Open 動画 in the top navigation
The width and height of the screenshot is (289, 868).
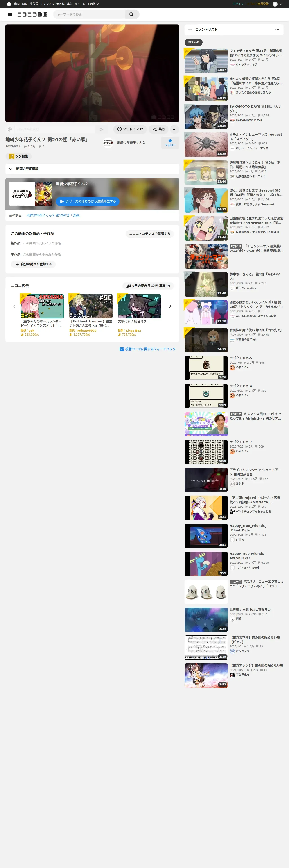point(17,4)
